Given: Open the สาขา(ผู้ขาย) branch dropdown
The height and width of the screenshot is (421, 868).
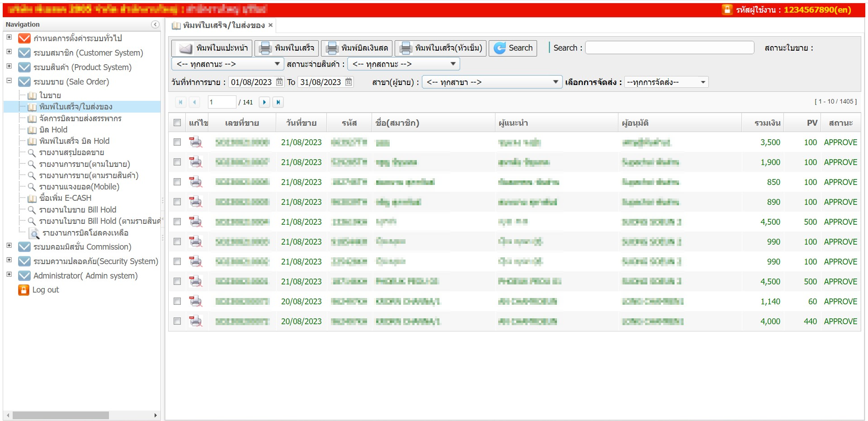Looking at the screenshot, I should 491,82.
